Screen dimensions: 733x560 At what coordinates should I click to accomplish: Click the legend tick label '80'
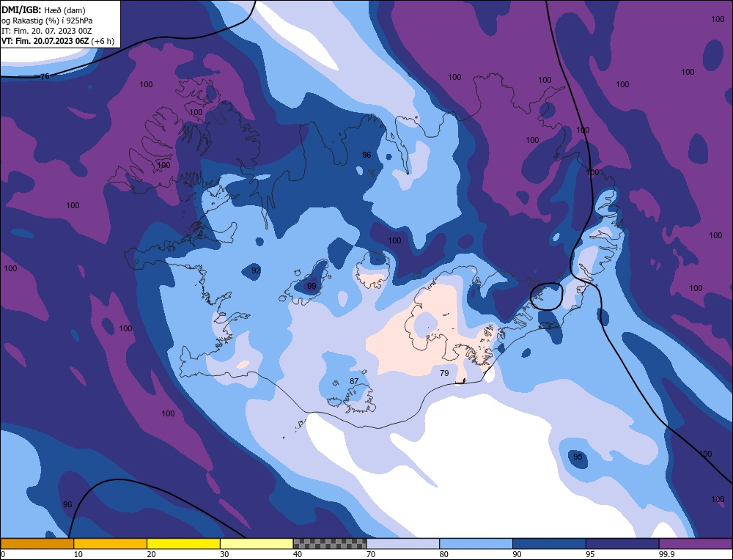pyautogui.click(x=444, y=554)
